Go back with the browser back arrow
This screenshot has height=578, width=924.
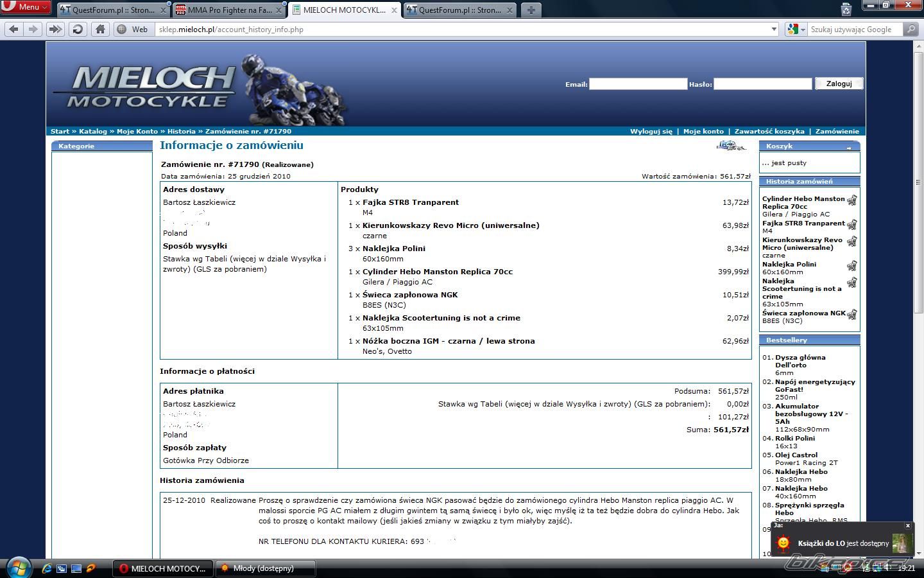click(x=14, y=29)
